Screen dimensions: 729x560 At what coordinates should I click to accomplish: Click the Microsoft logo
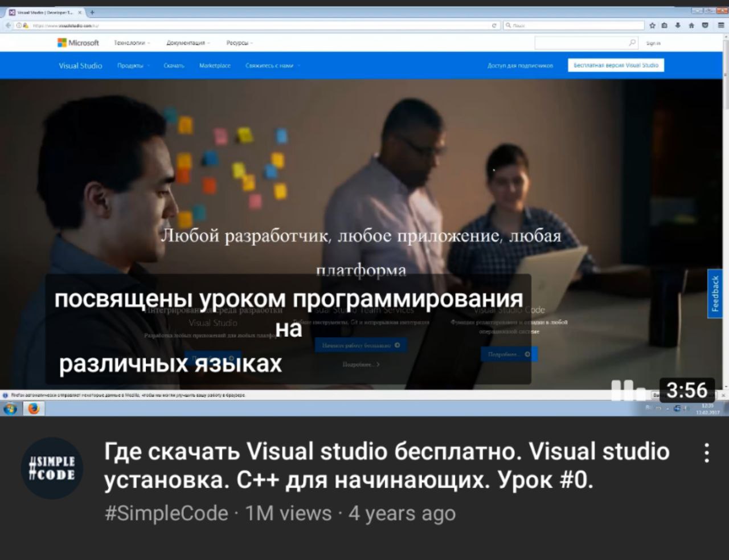pos(78,43)
